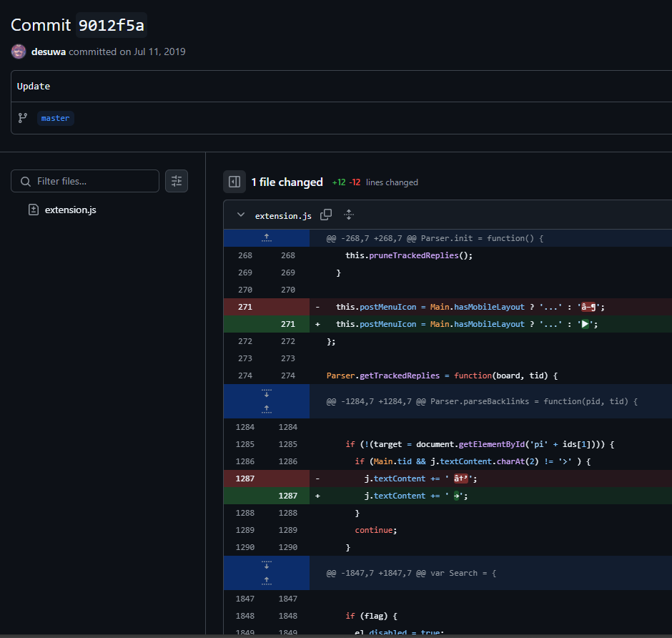Select added line number 1287

[x=287, y=496]
